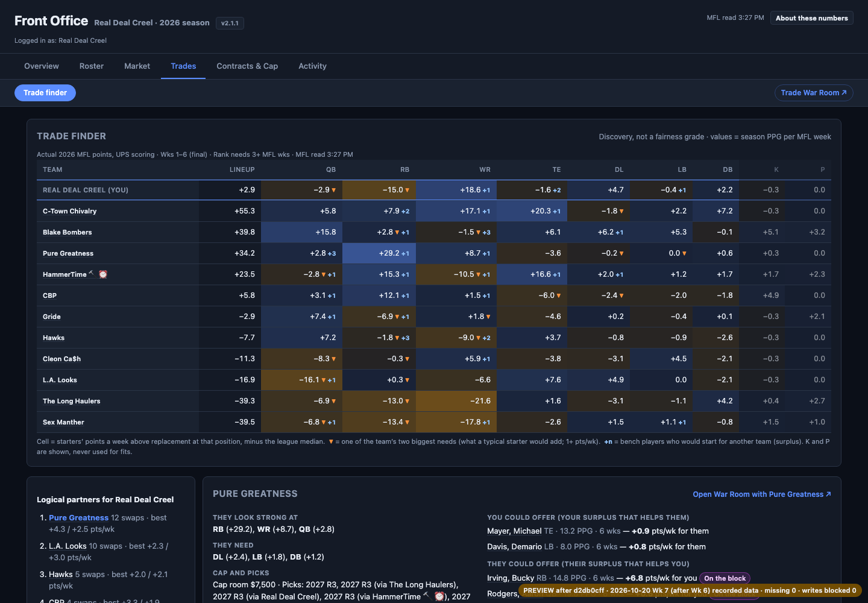Click the v2.1.1 version badge
Screen dimensions: 868x603
pos(230,24)
